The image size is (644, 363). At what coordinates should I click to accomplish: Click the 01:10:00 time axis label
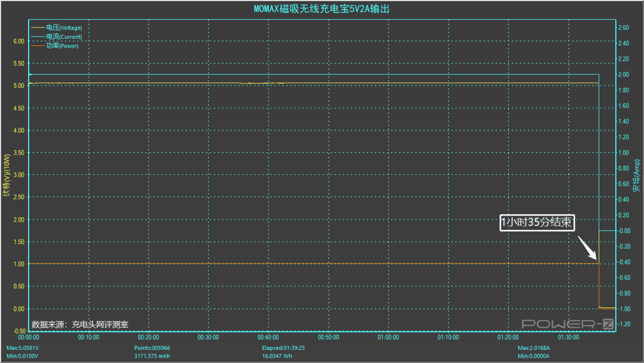coord(448,337)
